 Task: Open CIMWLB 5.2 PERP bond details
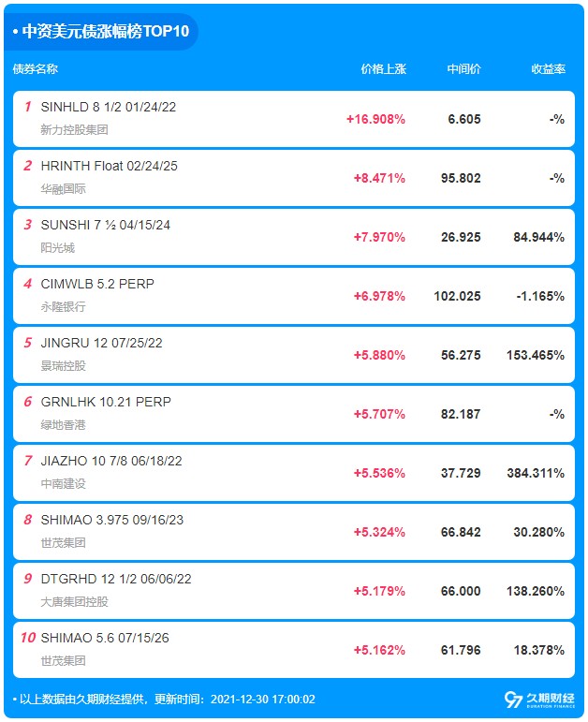coord(97,284)
